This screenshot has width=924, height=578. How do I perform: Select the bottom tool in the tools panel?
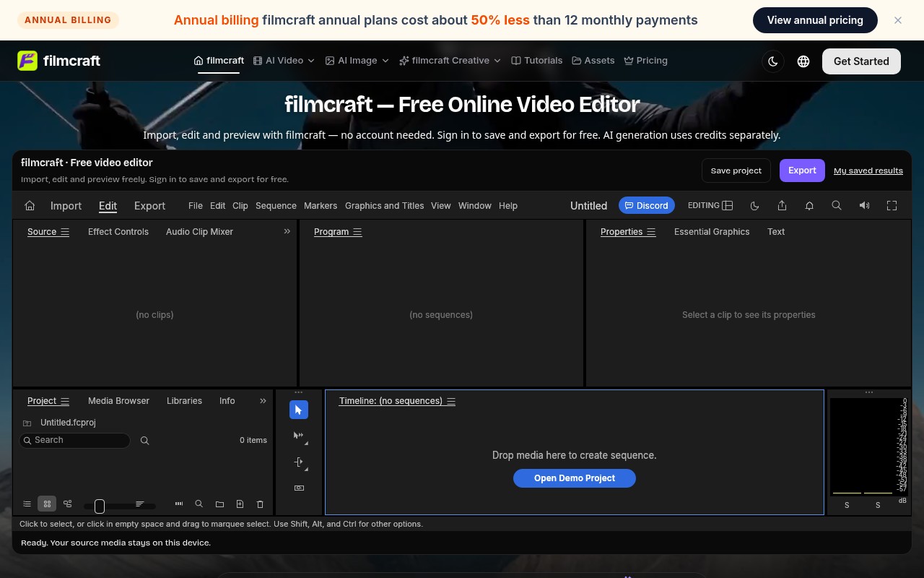pos(299,488)
